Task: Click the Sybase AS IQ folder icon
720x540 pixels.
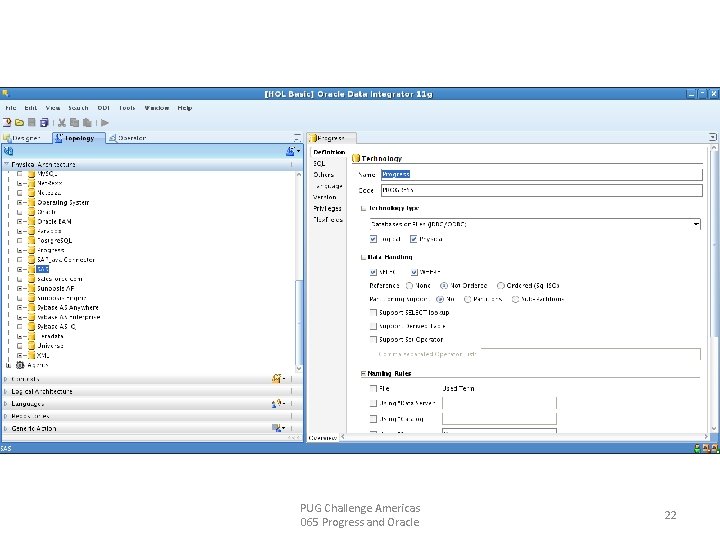Action: (x=31, y=326)
